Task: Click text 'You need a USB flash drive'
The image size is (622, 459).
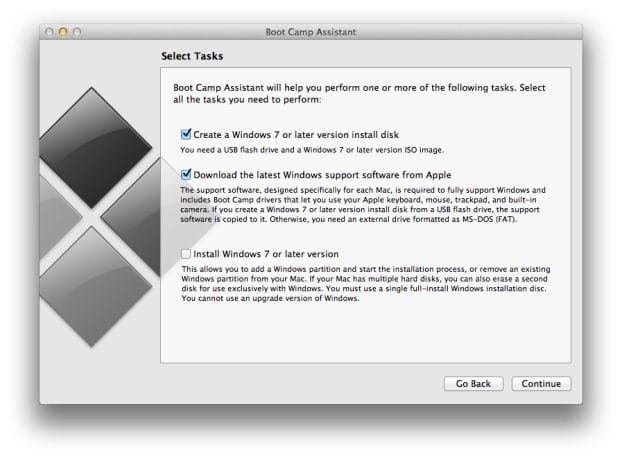Action: [x=312, y=150]
